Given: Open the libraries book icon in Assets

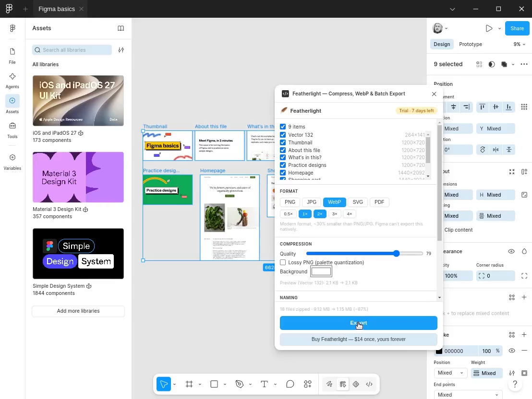Looking at the screenshot, I should tap(121, 28).
